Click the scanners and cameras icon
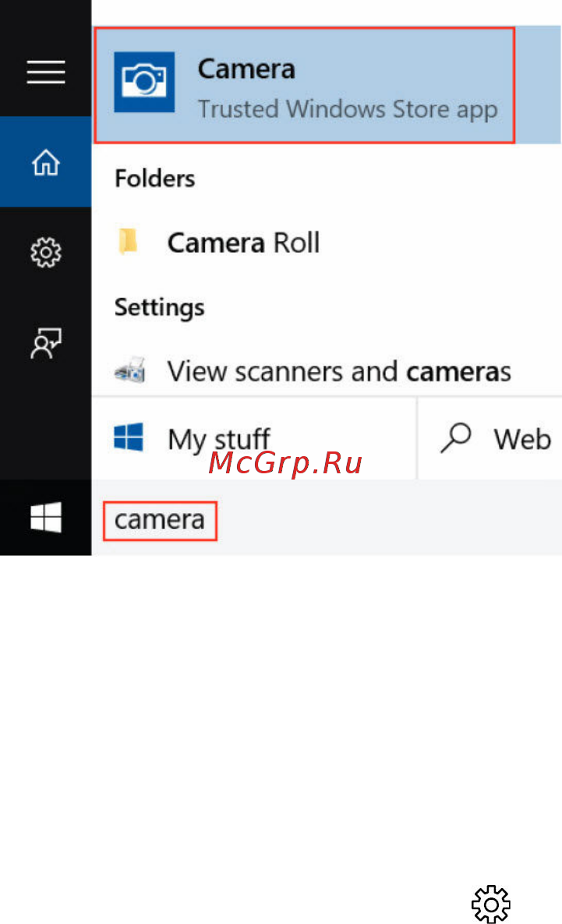This screenshot has width=562, height=924. point(129,370)
